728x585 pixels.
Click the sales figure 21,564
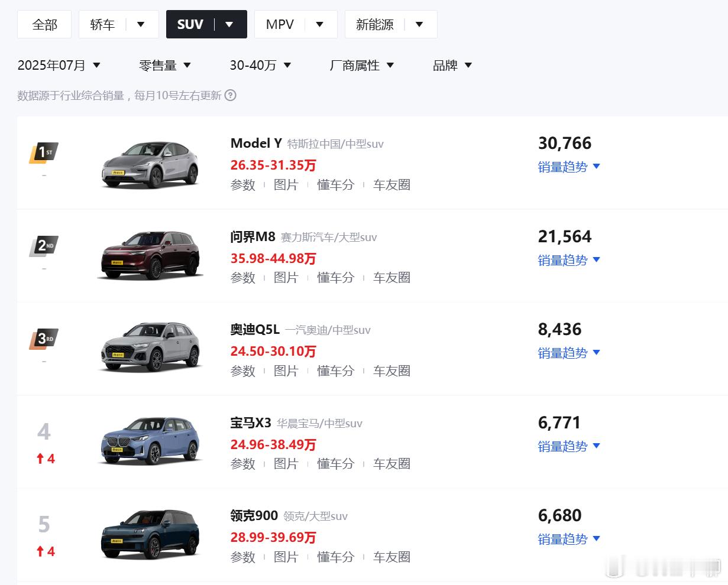click(x=565, y=236)
